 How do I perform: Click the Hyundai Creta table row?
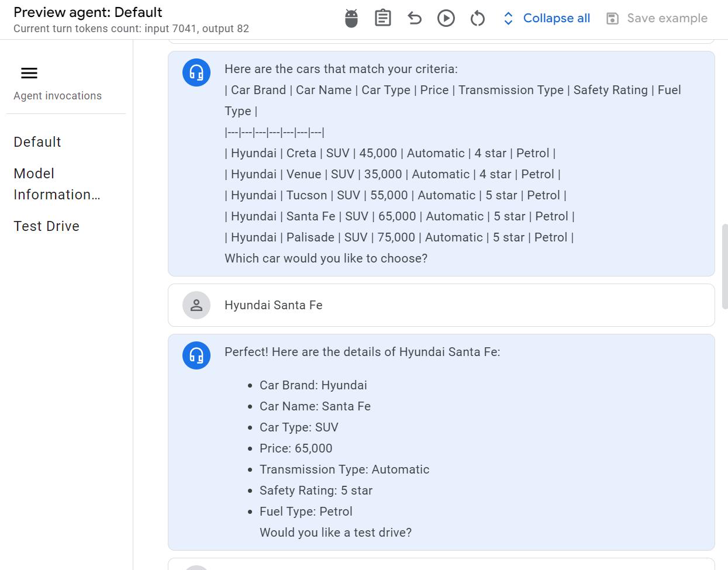coord(390,153)
